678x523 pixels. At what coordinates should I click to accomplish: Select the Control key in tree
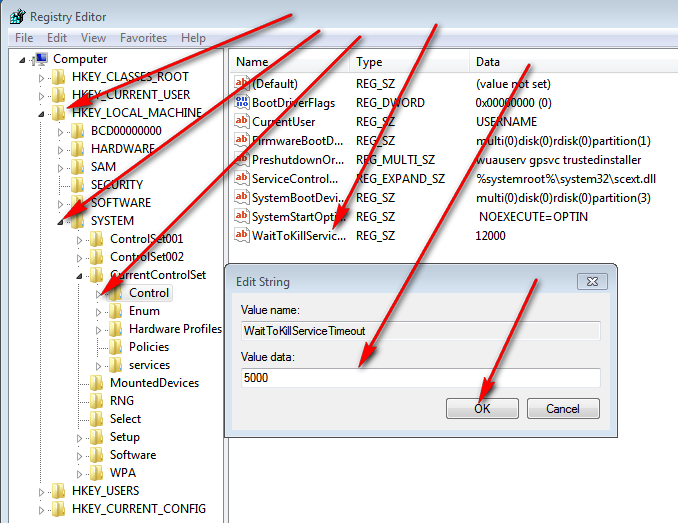149,293
